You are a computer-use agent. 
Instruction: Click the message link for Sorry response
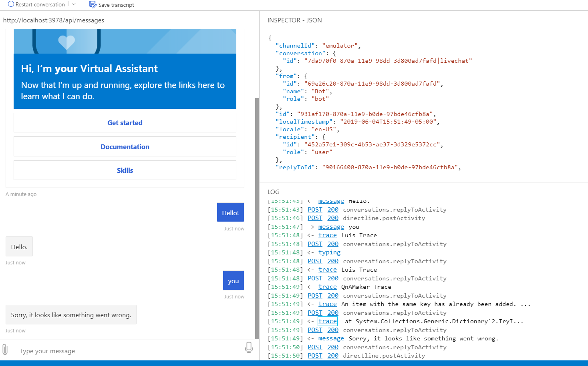[x=331, y=338]
